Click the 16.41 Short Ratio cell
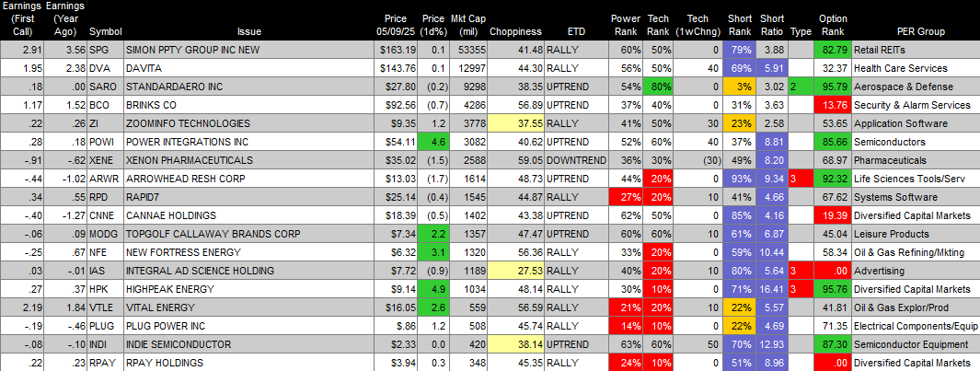The height and width of the screenshot is (371, 980). pyautogui.click(x=772, y=289)
